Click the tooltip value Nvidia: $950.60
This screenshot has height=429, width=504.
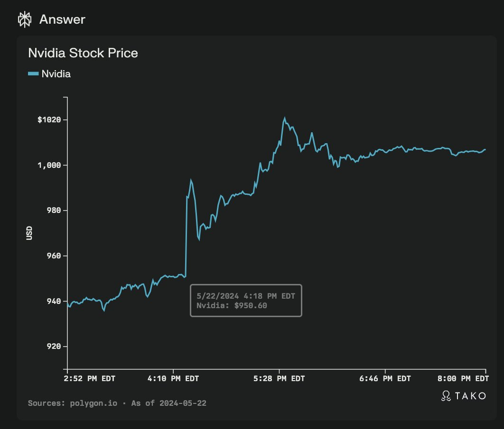232,305
